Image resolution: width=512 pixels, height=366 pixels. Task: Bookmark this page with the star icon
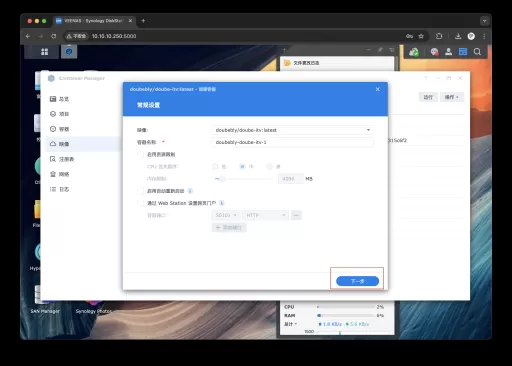pos(421,36)
